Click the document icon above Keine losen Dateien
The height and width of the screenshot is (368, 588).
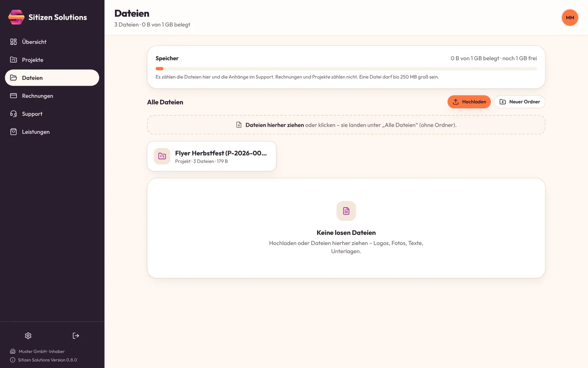tap(346, 211)
